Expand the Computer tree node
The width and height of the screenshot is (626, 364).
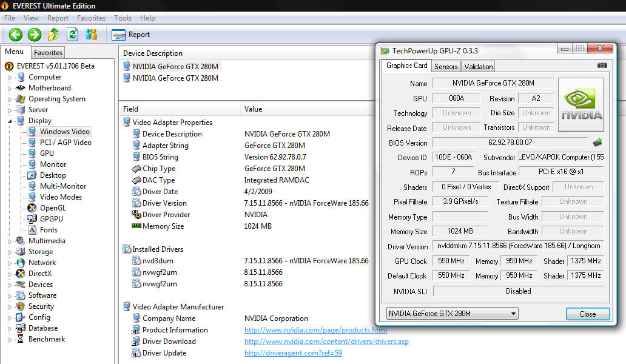pyautogui.click(x=10, y=78)
